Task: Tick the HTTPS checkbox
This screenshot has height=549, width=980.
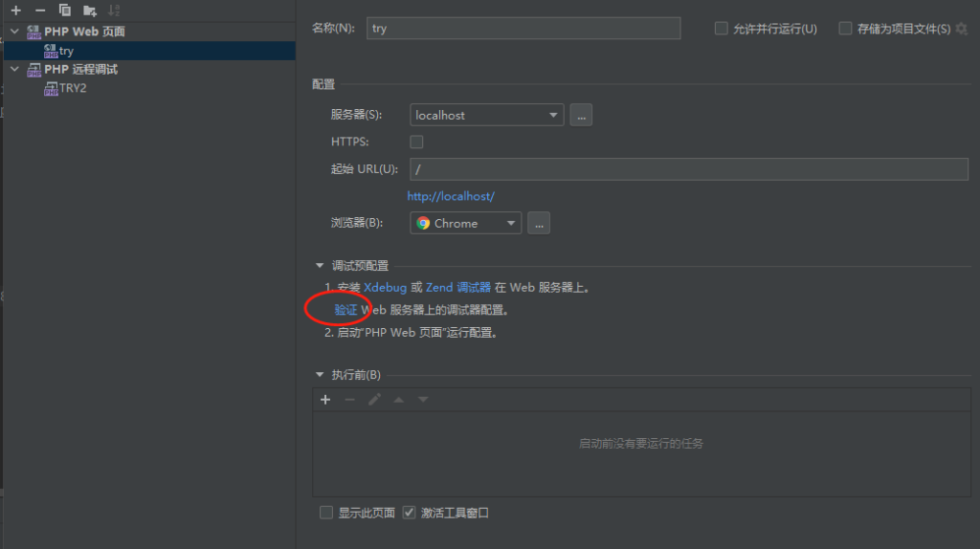Action: 416,142
